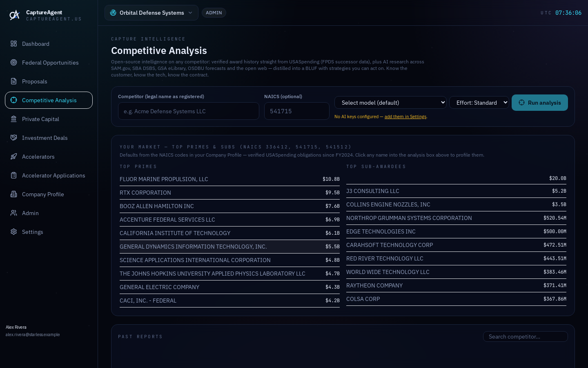The height and width of the screenshot is (368, 588).
Task: Open the Accelerators page
Action: (49, 157)
